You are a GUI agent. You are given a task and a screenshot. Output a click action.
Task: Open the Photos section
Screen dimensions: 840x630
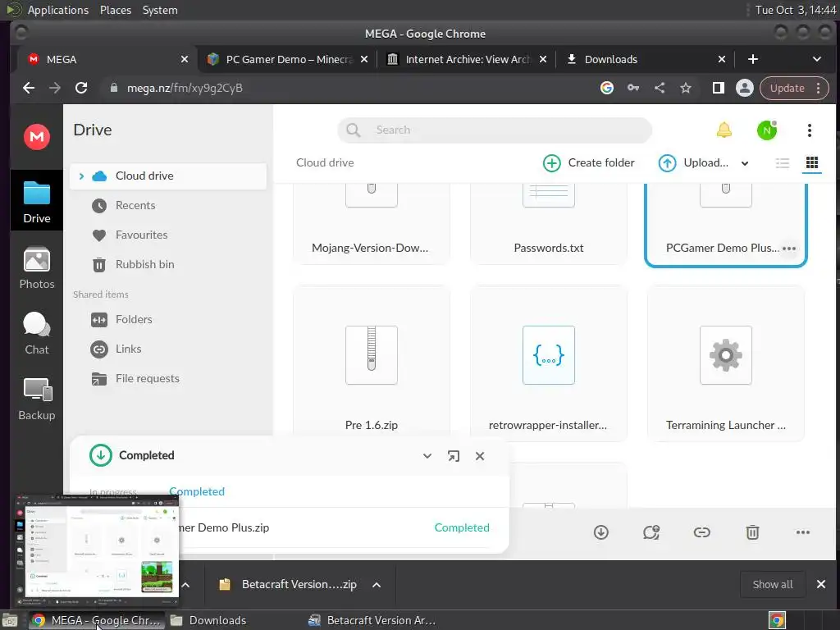coord(36,268)
